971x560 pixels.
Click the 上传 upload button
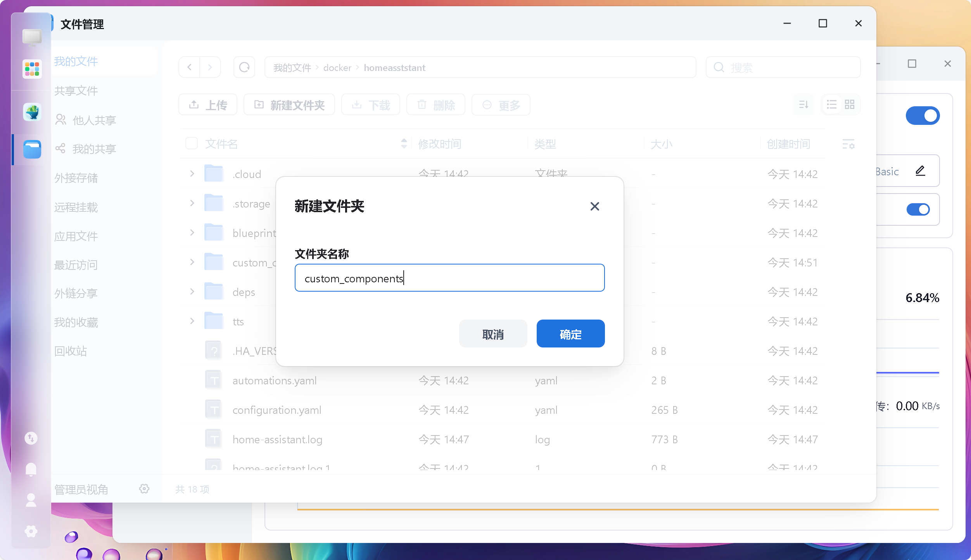[x=208, y=105]
